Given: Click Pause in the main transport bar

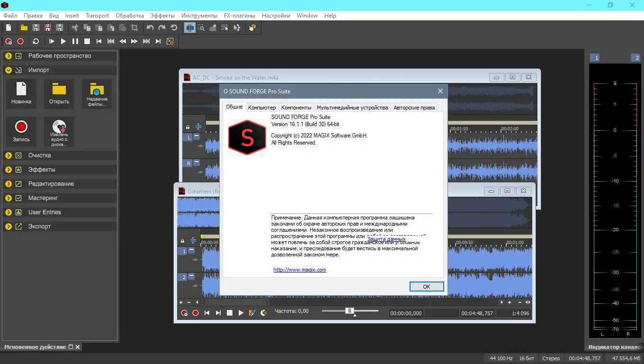Looking at the screenshot, I should (x=75, y=41).
